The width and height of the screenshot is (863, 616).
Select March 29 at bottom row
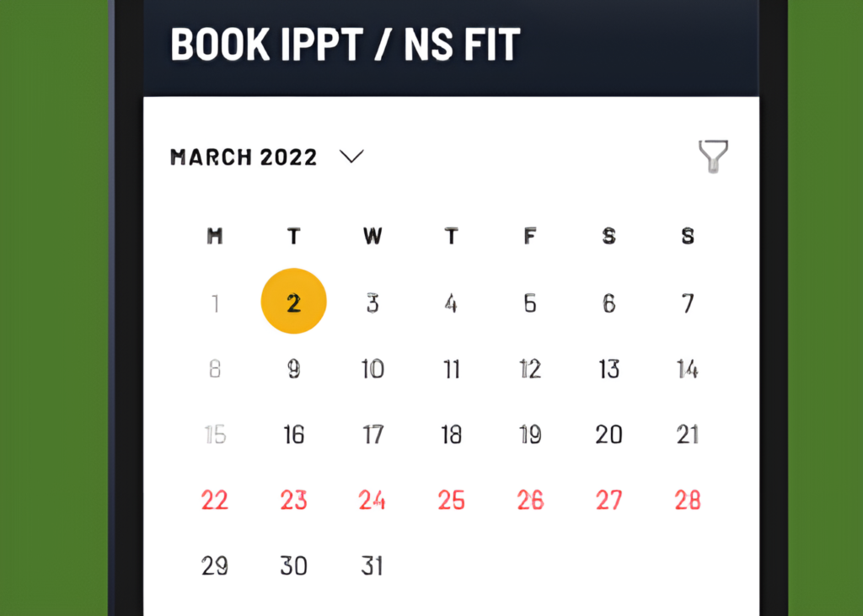point(215,565)
